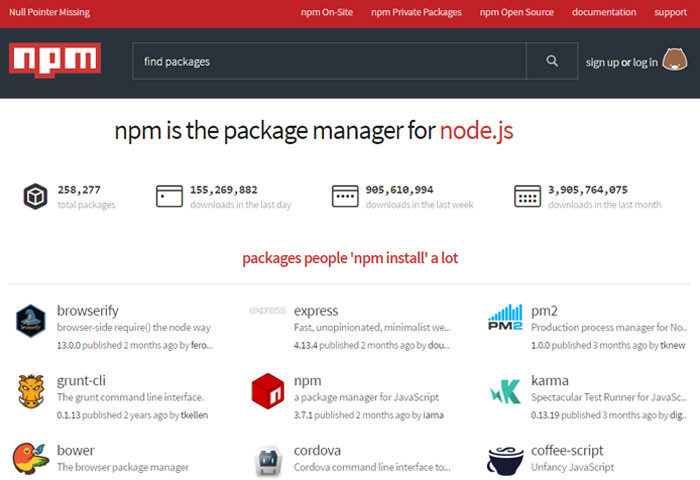Image resolution: width=700 pixels, height=480 pixels.
Task: Click the cordova robot icon
Action: tap(268, 462)
